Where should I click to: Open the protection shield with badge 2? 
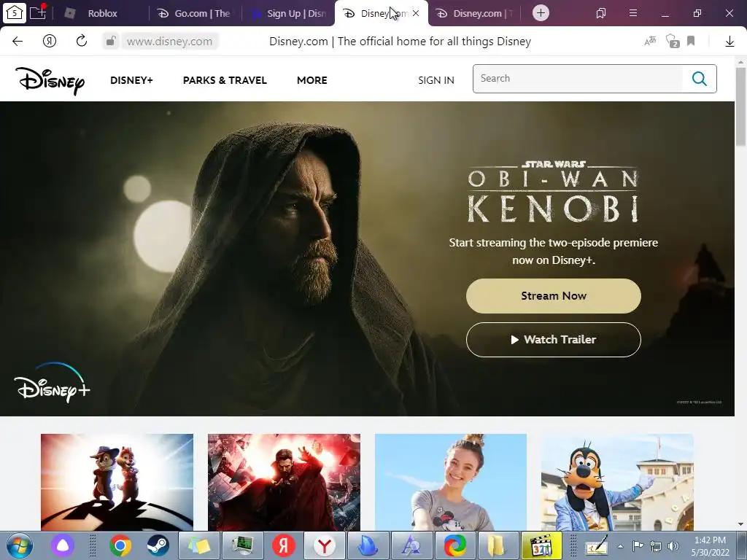click(672, 41)
